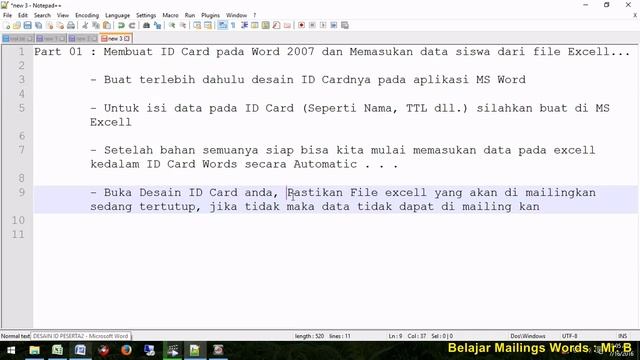Open the Run menu
This screenshot has height=360, width=640.
(190, 15)
